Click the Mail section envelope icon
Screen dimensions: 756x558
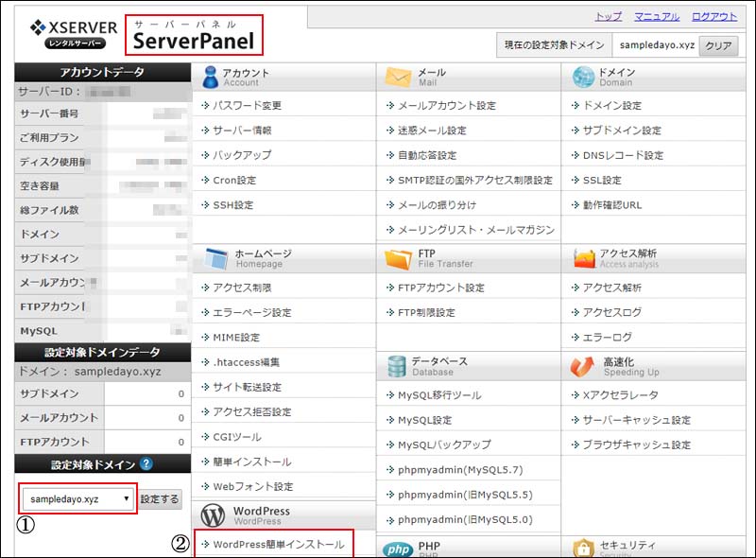[398, 78]
